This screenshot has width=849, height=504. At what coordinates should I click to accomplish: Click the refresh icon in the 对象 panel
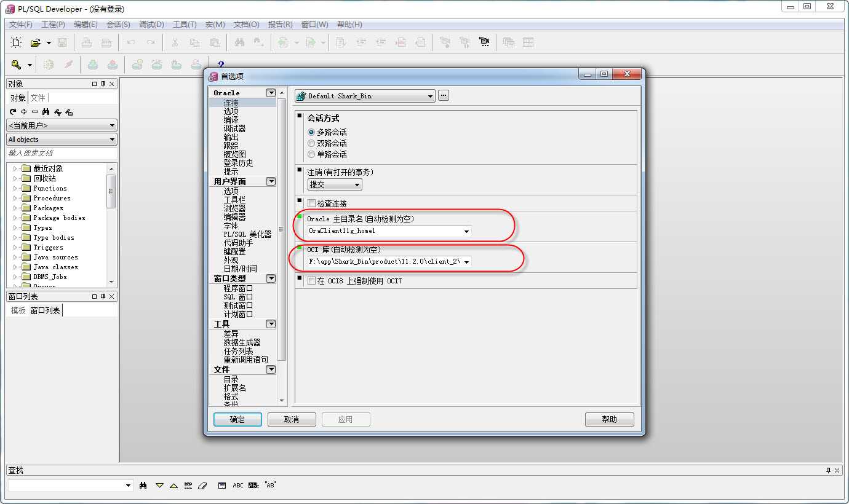tap(12, 112)
